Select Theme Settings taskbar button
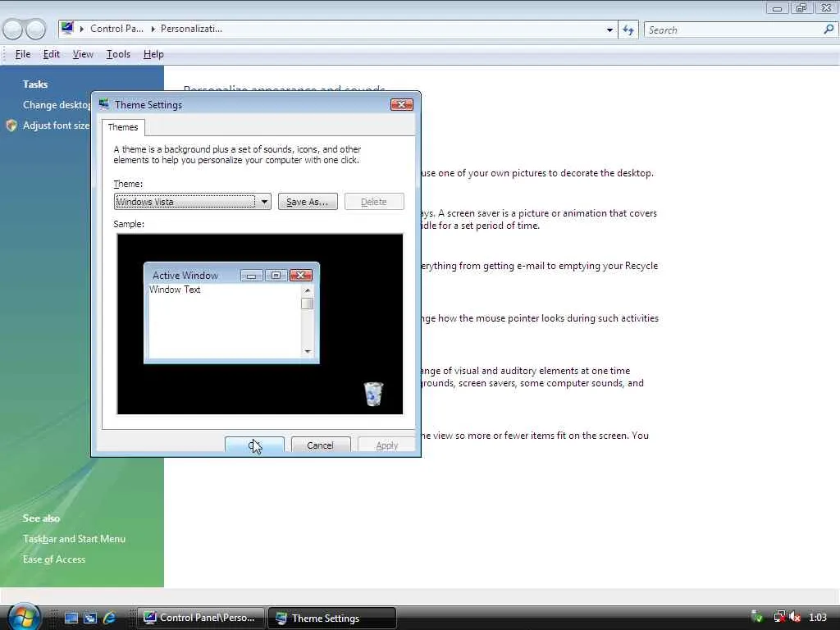The width and height of the screenshot is (840, 630). pos(332,619)
